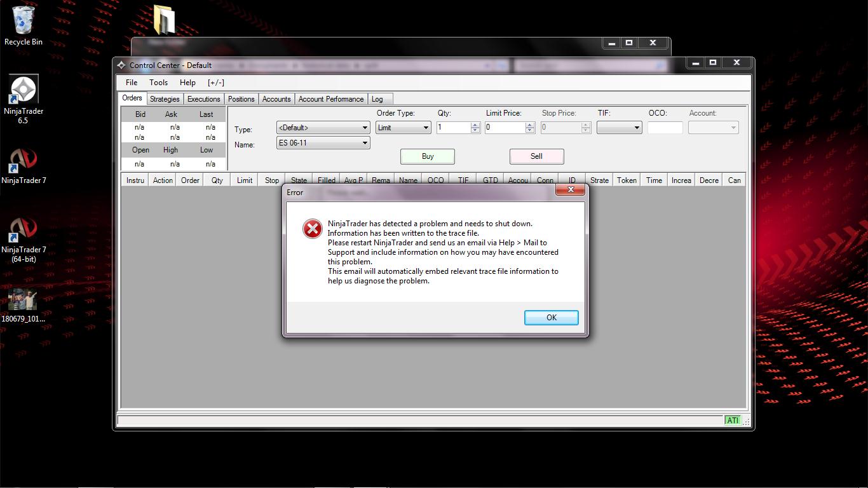Click the Limit Price input field
The height and width of the screenshot is (488, 868).
pyautogui.click(x=505, y=128)
